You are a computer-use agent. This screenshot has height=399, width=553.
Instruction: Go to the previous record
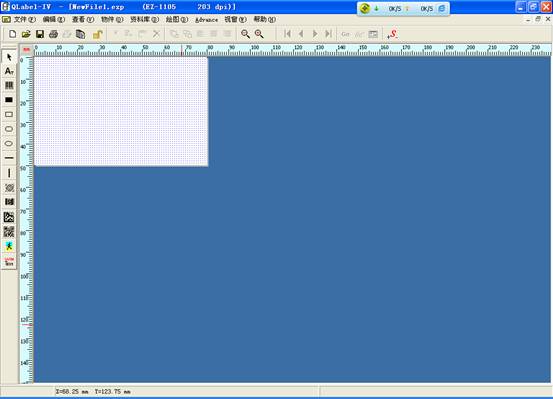301,34
